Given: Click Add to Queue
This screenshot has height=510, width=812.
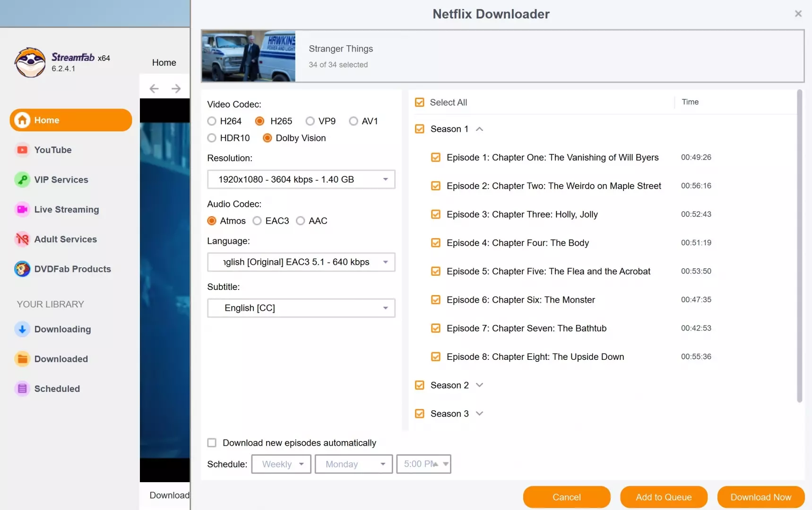Looking at the screenshot, I should pos(664,497).
